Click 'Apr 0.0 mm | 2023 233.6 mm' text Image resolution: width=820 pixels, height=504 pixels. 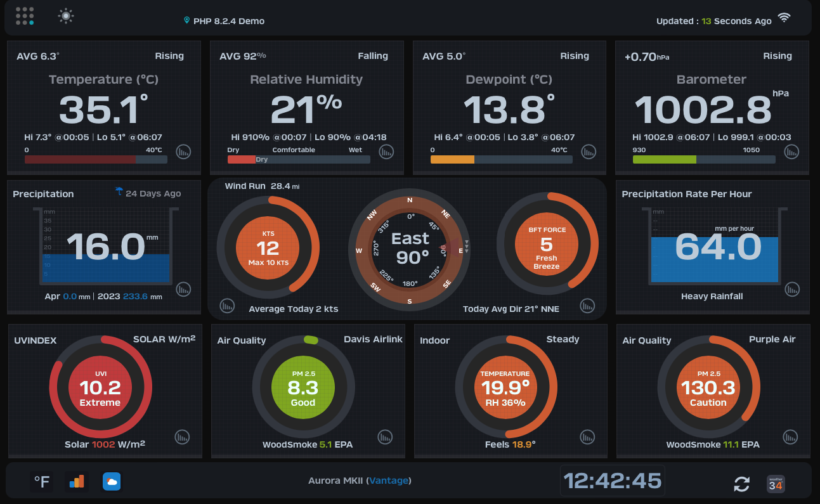(103, 296)
